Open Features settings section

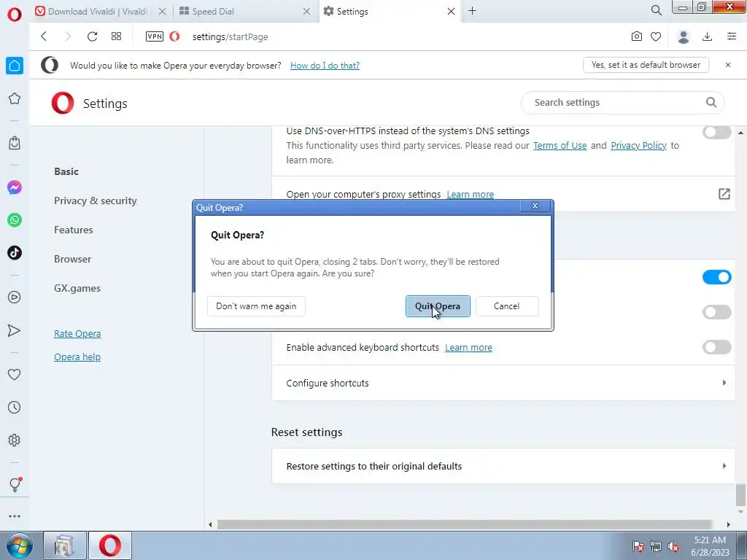[74, 230]
